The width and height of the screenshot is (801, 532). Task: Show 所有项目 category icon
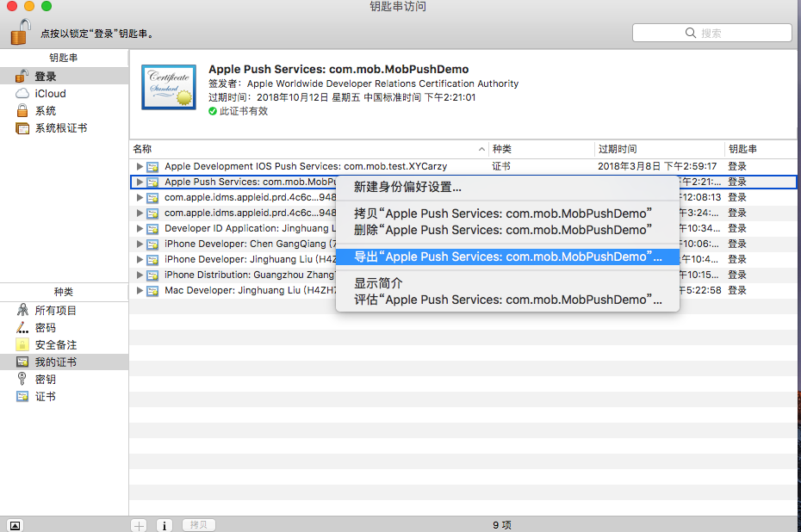point(22,310)
